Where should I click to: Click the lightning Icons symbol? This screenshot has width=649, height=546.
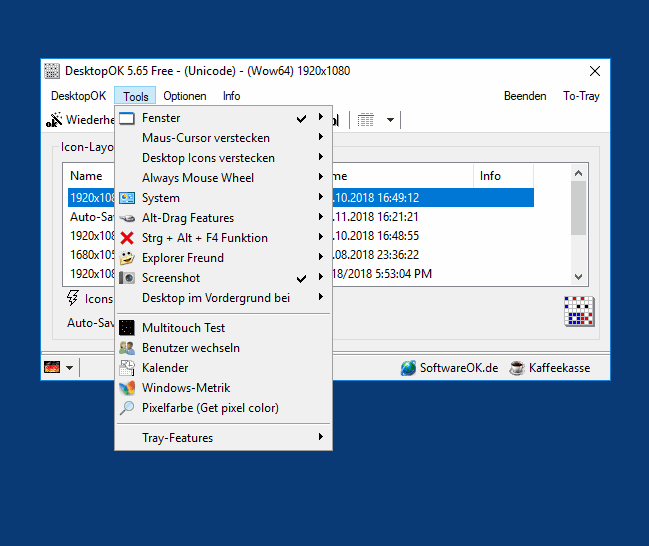[x=72, y=298]
